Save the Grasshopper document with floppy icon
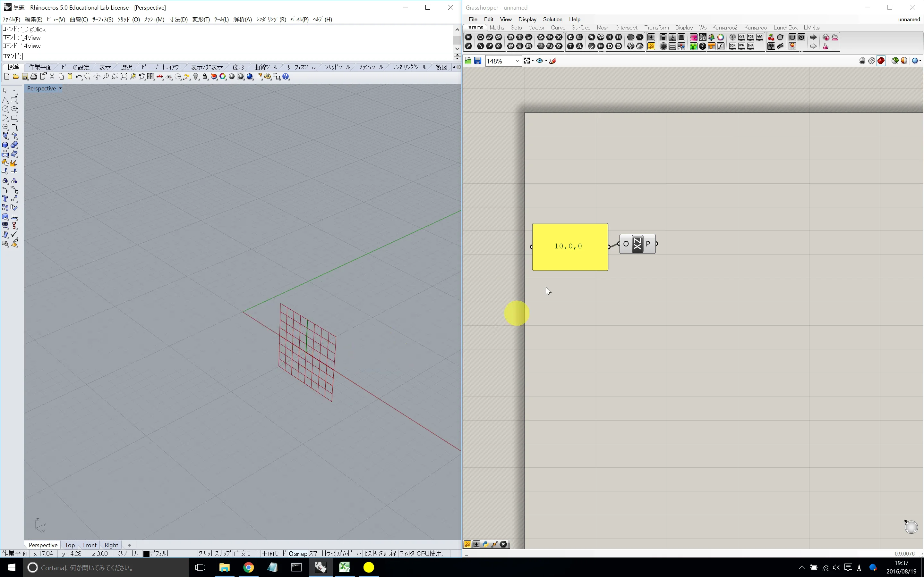 tap(478, 61)
